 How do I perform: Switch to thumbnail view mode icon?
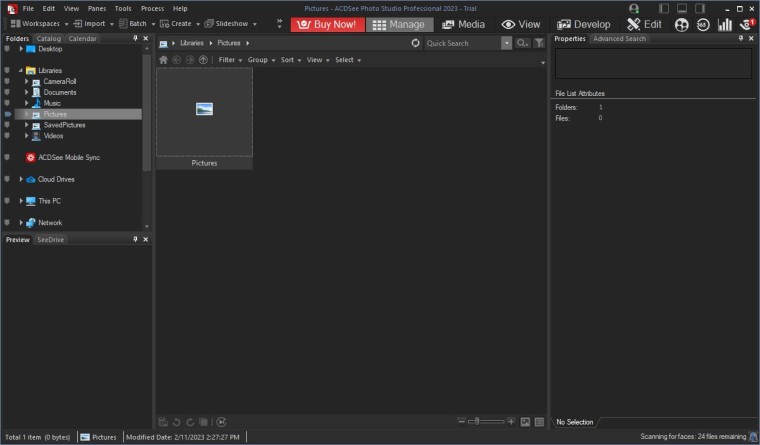tap(525, 422)
